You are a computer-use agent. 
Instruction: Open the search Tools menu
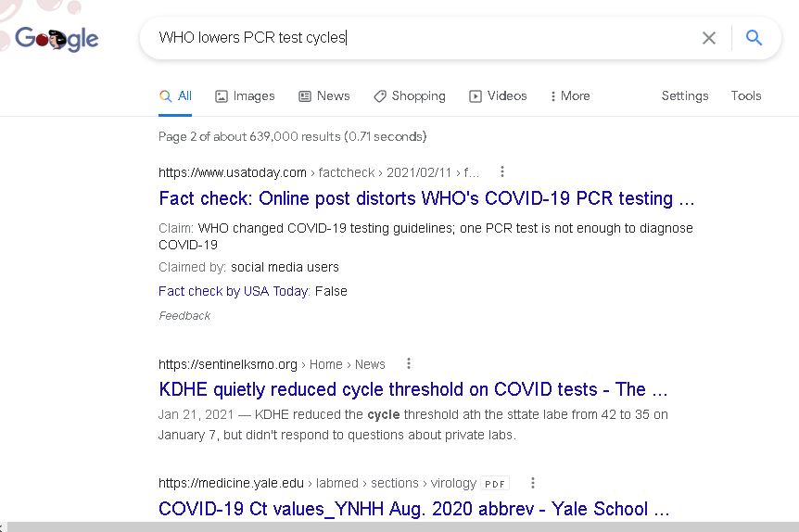tap(746, 95)
